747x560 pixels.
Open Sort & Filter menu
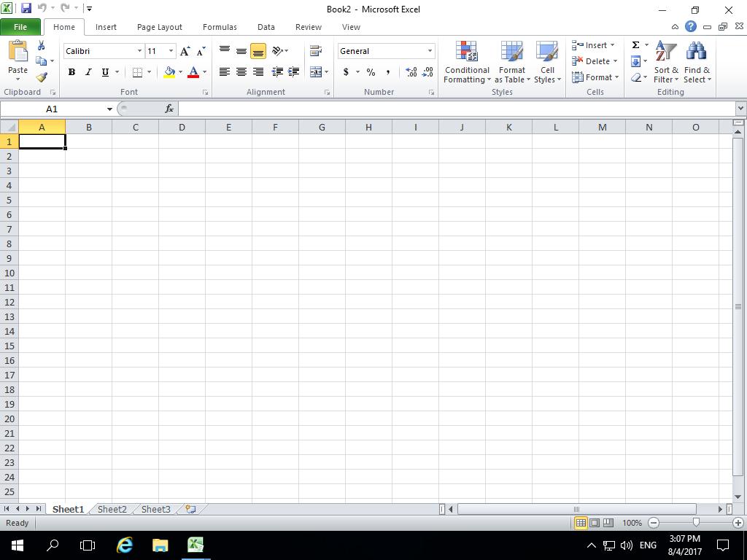(666, 63)
